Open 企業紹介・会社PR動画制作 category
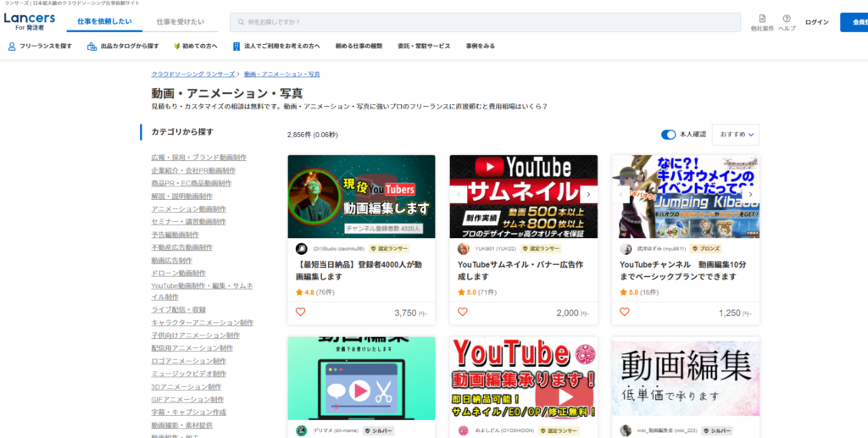This screenshot has width=868, height=438. (193, 170)
